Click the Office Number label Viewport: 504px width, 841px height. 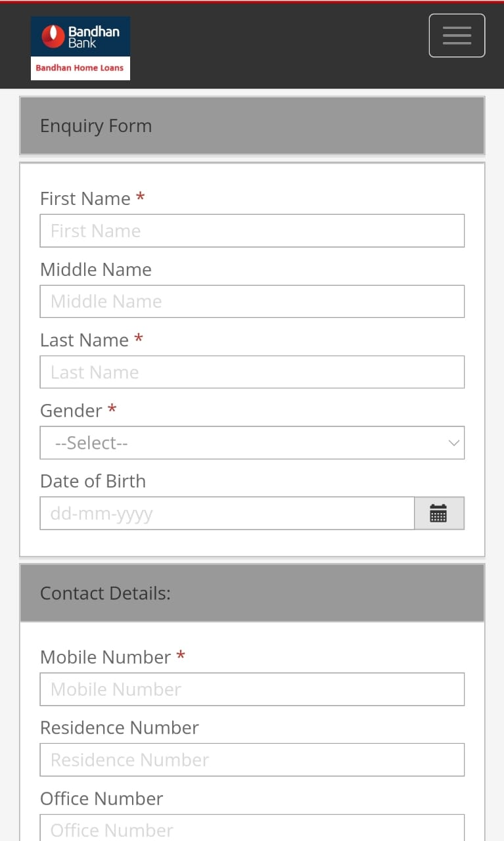pos(102,798)
